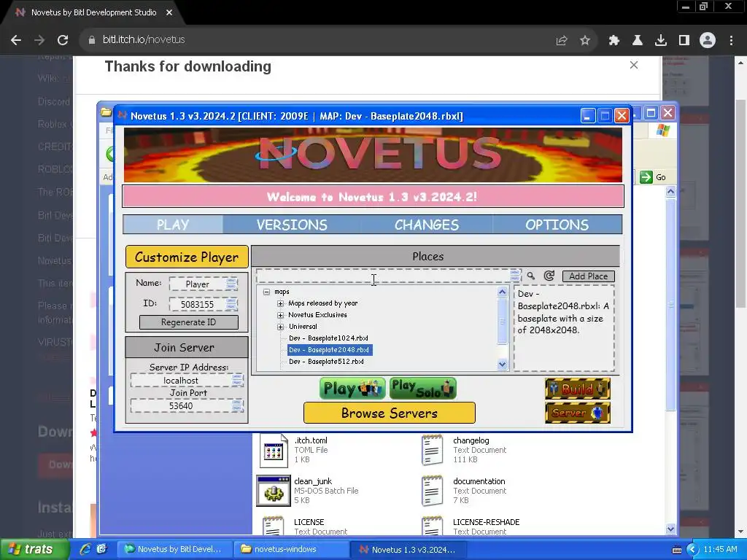Switch to novetus-windows folder taskbar item

click(292, 549)
